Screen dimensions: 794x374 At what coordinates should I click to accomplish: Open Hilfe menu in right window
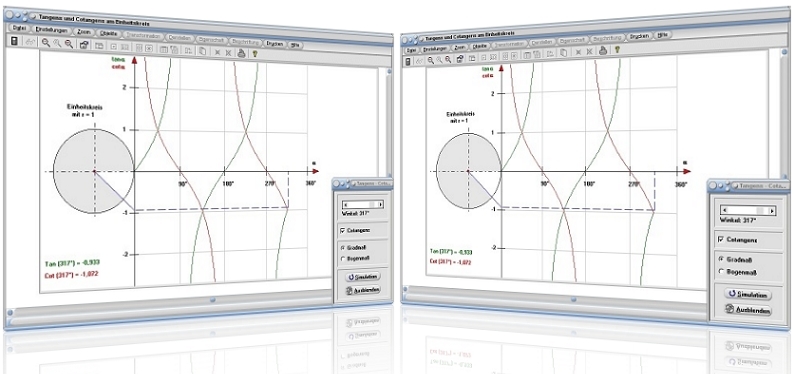(x=662, y=35)
